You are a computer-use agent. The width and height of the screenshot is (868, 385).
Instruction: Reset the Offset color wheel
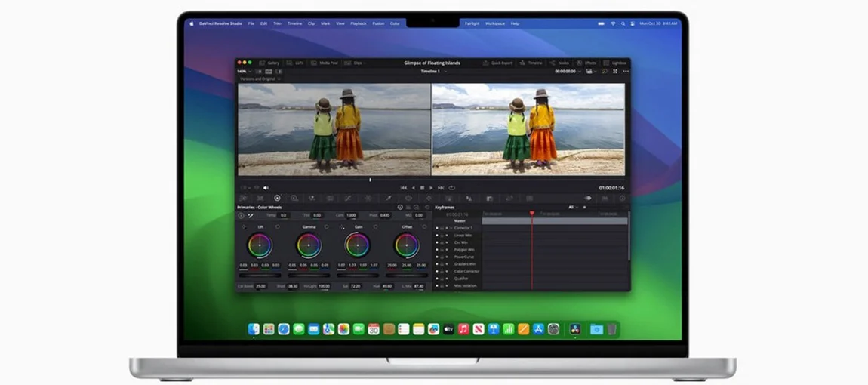425,227
